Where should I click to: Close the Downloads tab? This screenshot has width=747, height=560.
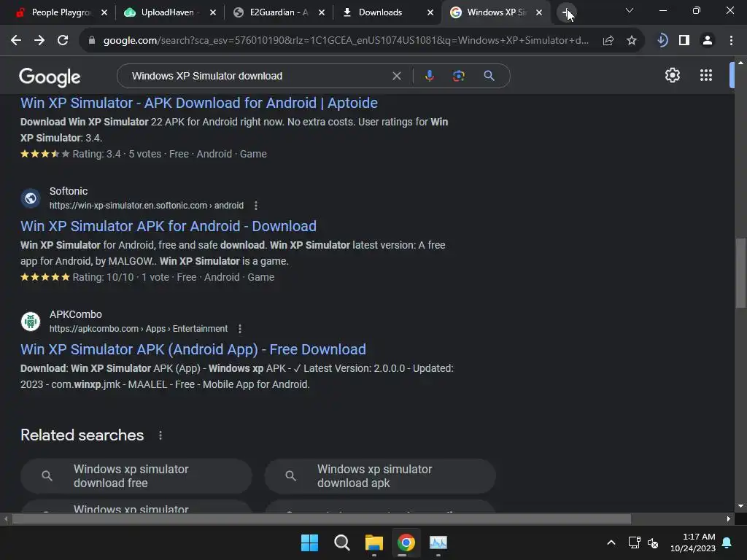point(430,13)
